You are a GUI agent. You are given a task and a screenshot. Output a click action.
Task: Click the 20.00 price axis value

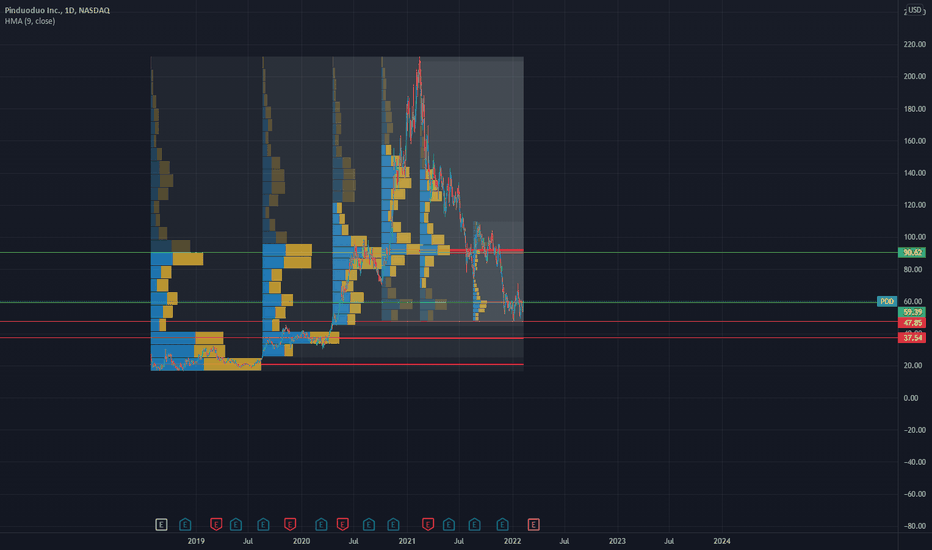[914, 366]
